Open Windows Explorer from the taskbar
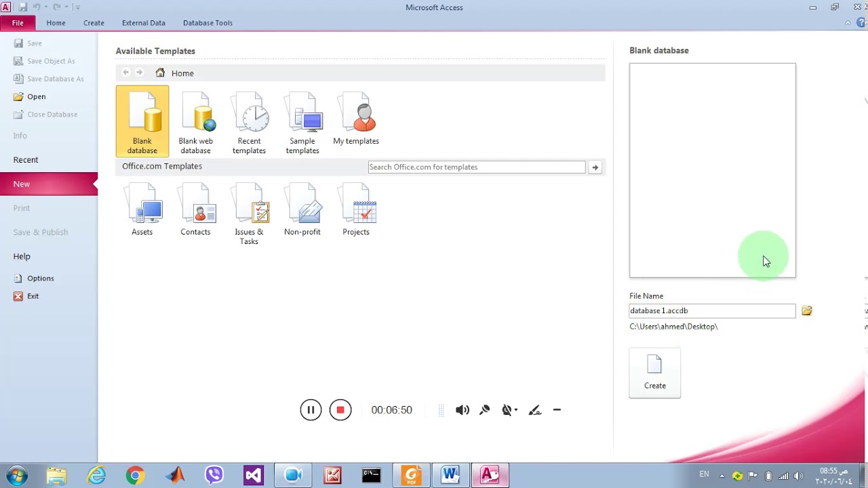Viewport: 868px width, 488px height. (x=57, y=475)
